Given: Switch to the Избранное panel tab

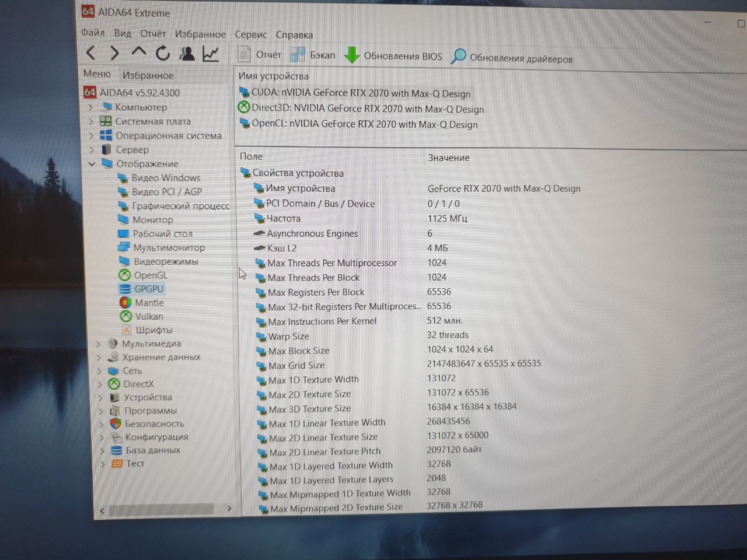Looking at the screenshot, I should pos(148,75).
